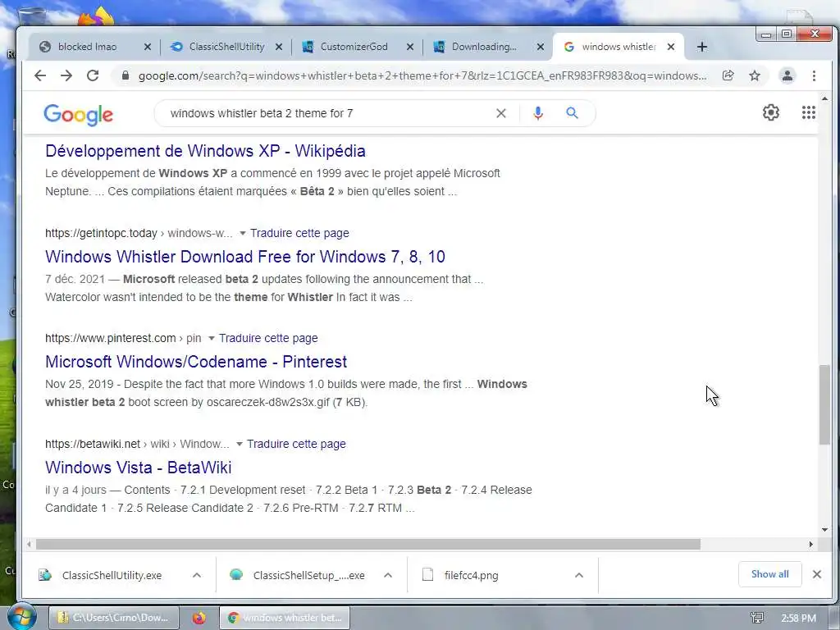Image resolution: width=840 pixels, height=630 pixels.
Task: Run search with the magnifier icon
Action: (572, 113)
